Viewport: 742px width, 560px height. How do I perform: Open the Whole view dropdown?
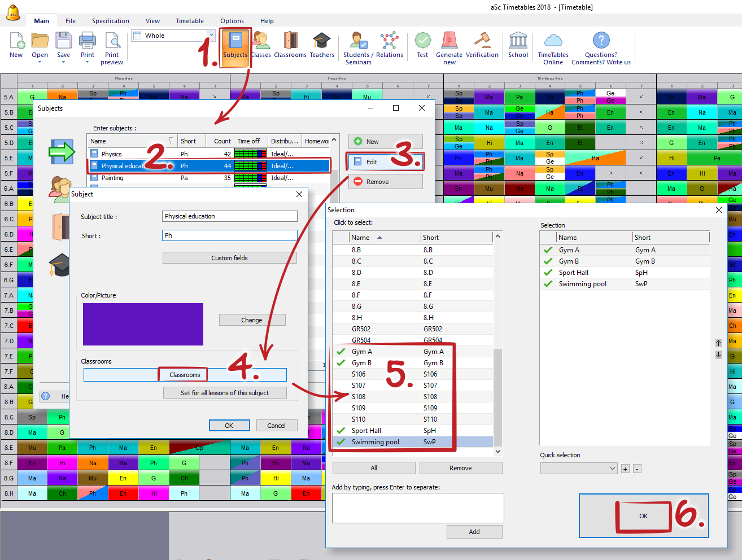(212, 36)
